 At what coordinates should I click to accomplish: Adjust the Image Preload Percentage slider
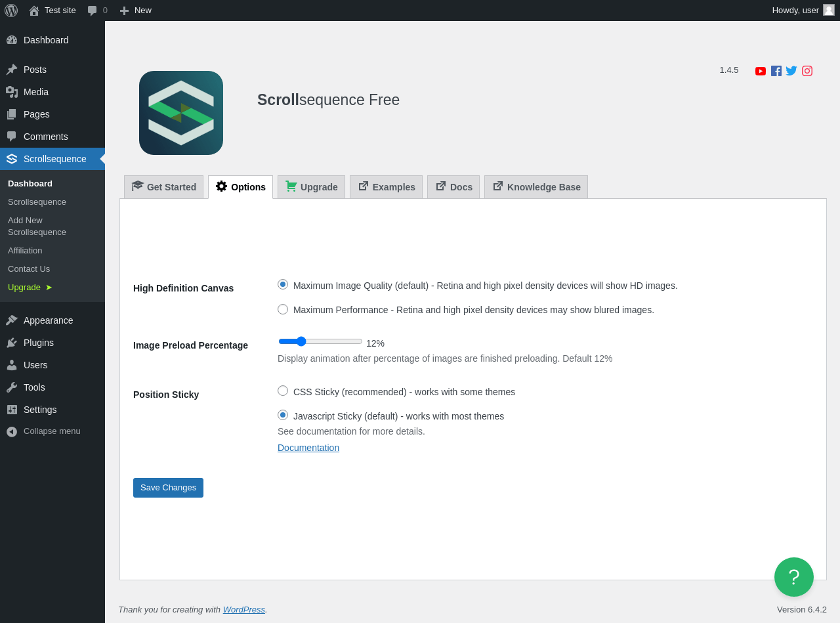tap(320, 341)
